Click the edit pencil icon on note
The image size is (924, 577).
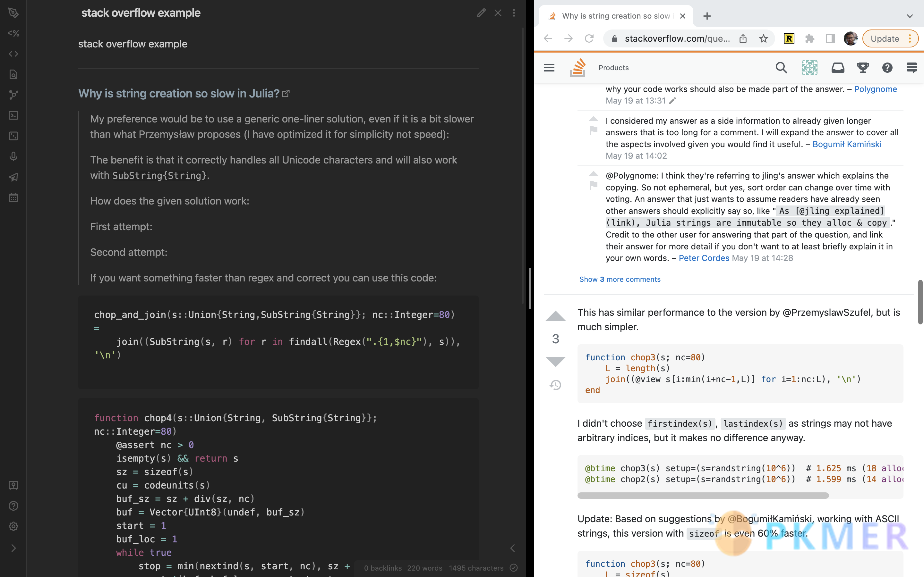point(482,12)
